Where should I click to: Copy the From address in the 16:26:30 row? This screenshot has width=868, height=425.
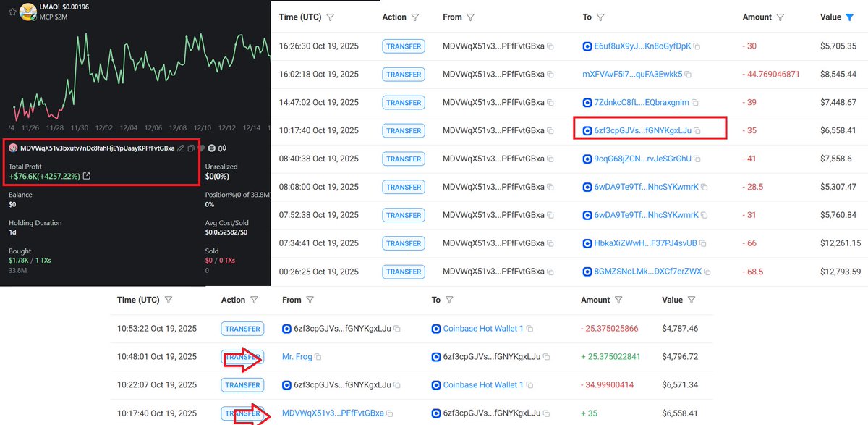pos(550,46)
